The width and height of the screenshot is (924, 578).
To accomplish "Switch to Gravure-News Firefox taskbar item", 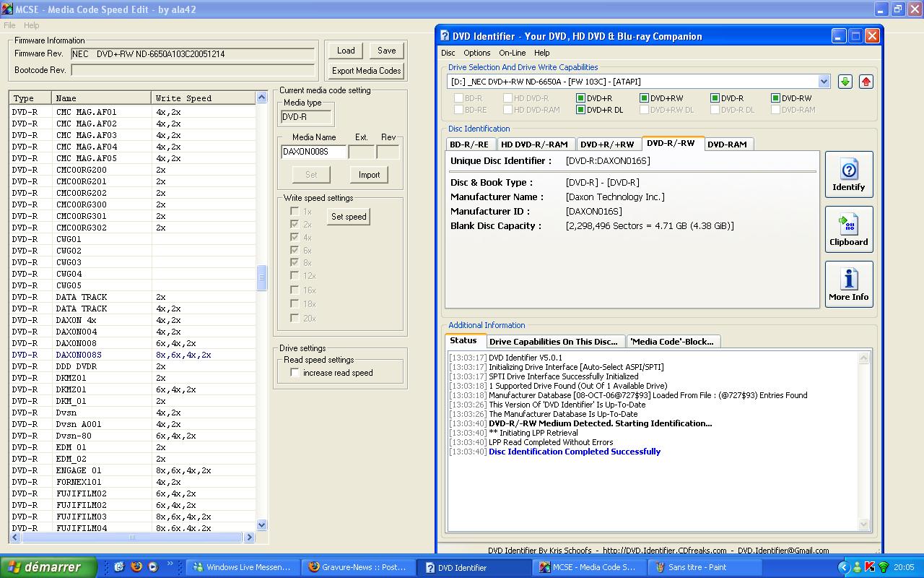I will tap(357, 567).
